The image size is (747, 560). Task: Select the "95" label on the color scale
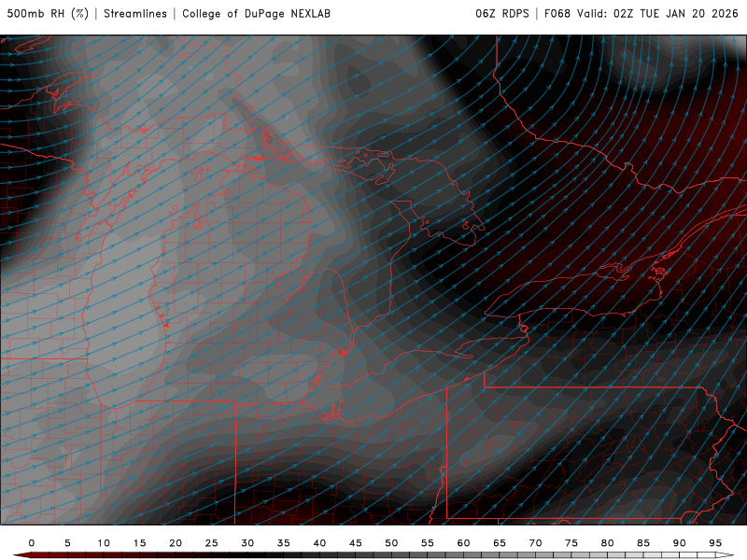point(715,543)
